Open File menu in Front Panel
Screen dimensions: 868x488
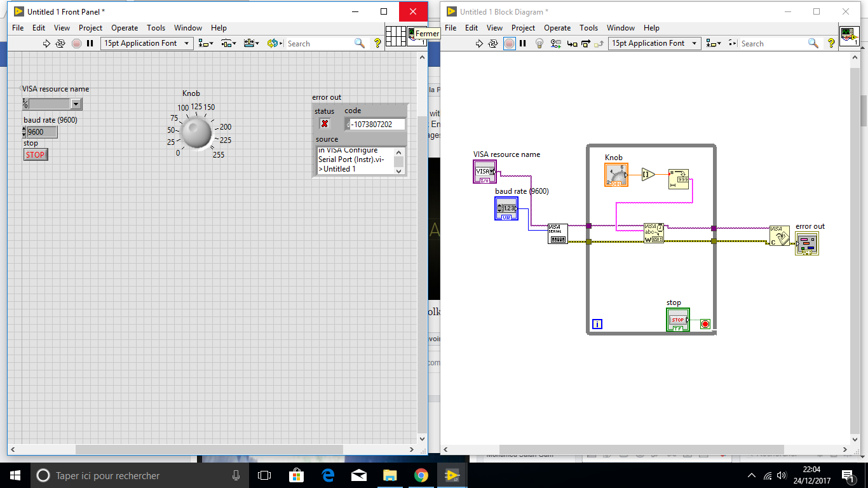[x=18, y=28]
